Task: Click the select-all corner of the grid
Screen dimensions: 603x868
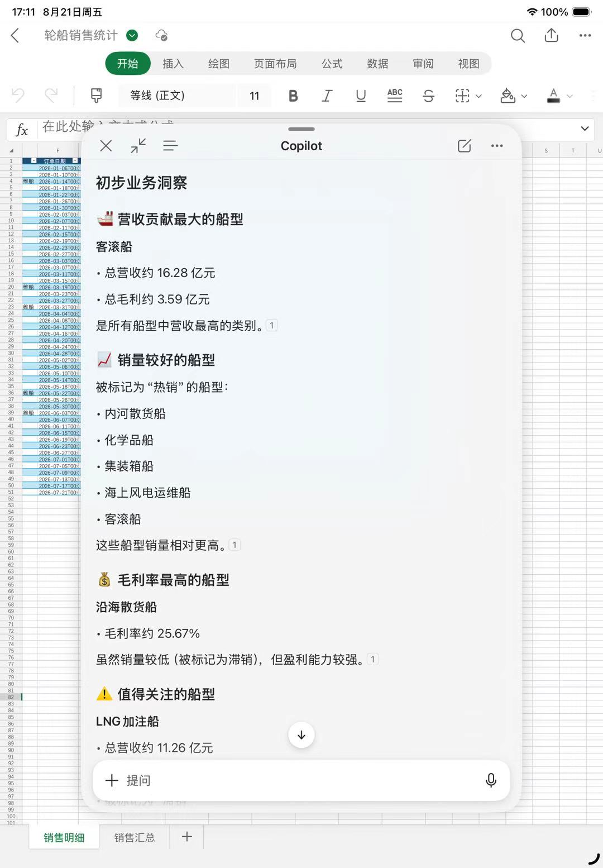Action: pyautogui.click(x=11, y=150)
